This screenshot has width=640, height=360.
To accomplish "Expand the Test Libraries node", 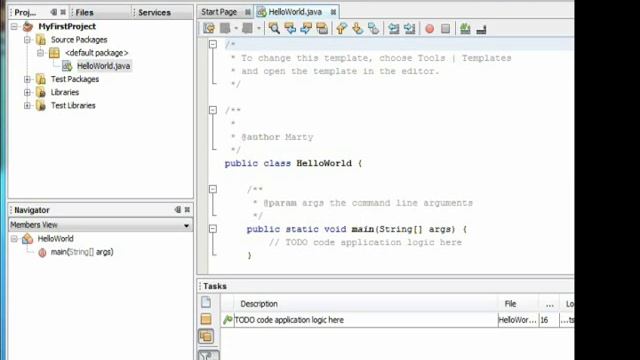I will [27, 105].
